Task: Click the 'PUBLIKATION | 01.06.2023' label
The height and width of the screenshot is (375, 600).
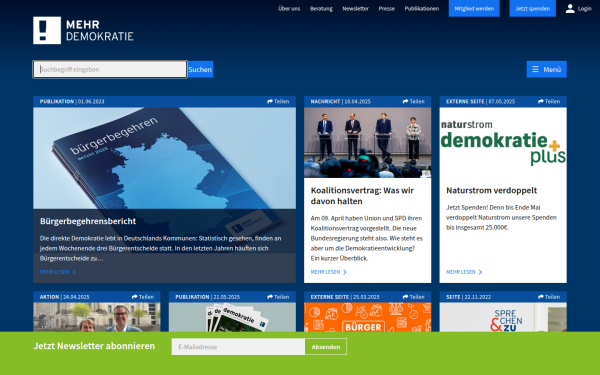Action: point(72,101)
